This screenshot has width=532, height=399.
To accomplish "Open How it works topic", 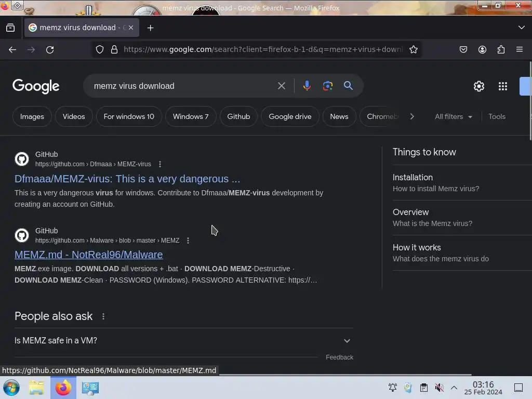I will point(462,253).
